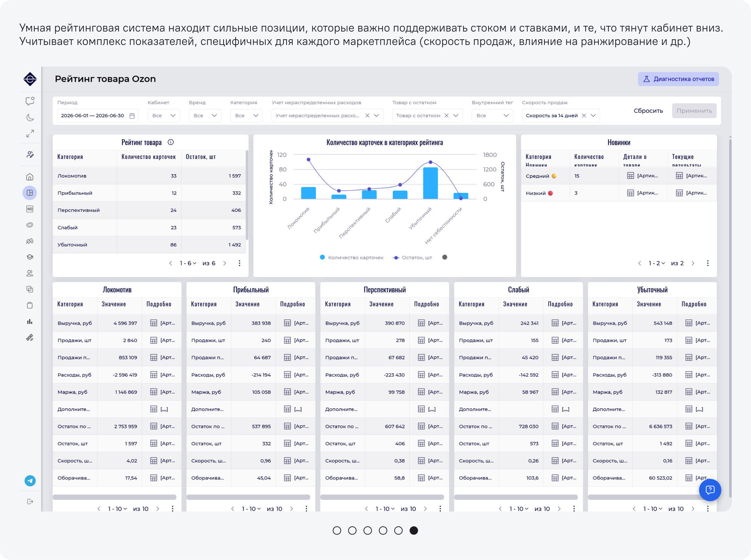Select the highlighted dashboard layout sidebar icon
Screen dimensions: 751x560
(30, 193)
